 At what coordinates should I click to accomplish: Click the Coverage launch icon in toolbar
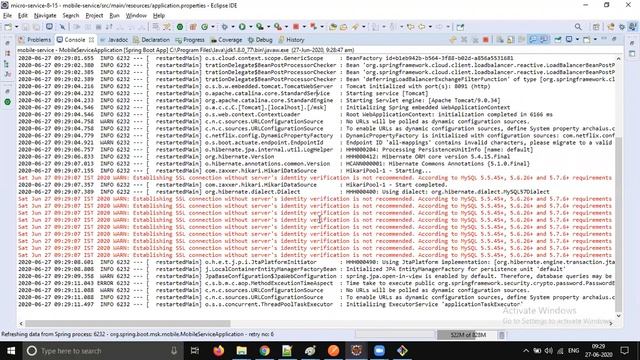click(x=260, y=27)
